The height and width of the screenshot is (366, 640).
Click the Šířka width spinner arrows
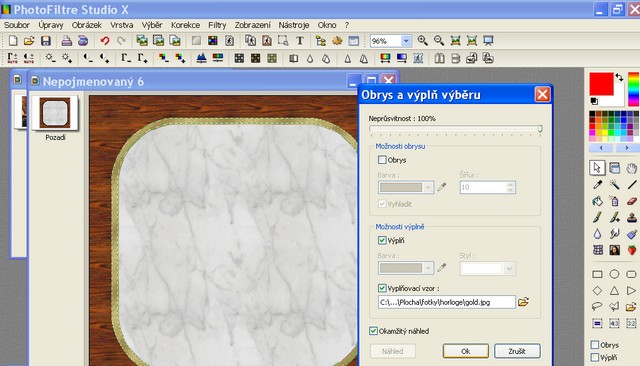coord(510,187)
